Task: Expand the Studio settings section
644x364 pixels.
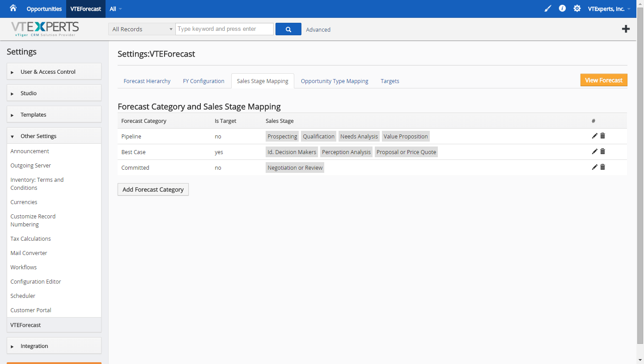Action: pos(54,93)
